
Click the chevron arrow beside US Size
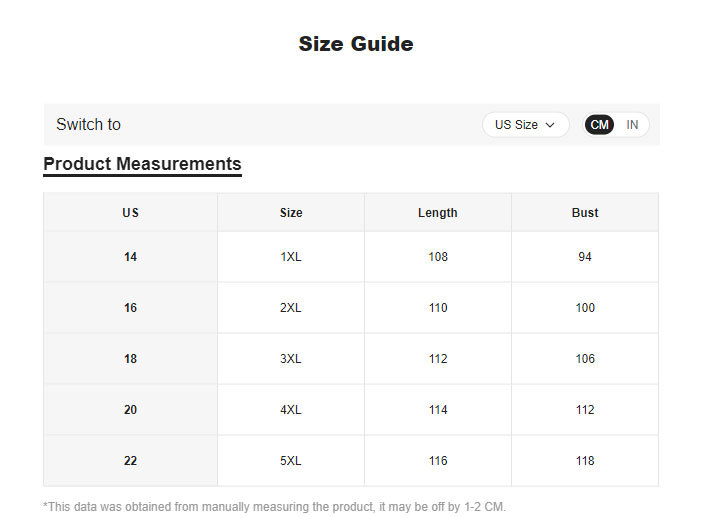click(x=550, y=125)
